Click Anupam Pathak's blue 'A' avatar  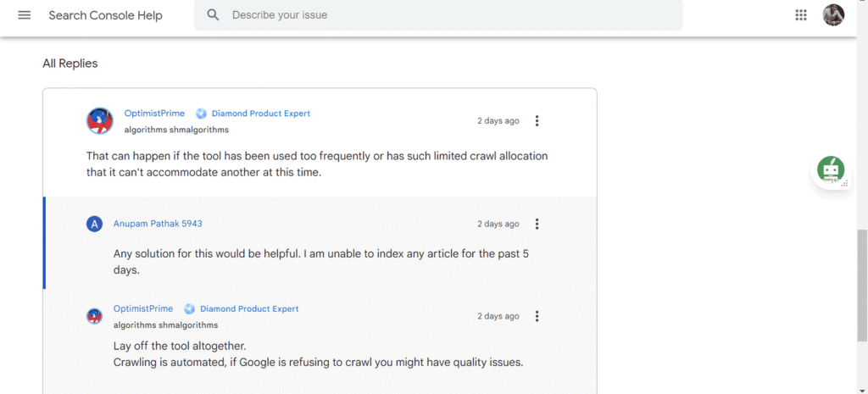click(95, 224)
